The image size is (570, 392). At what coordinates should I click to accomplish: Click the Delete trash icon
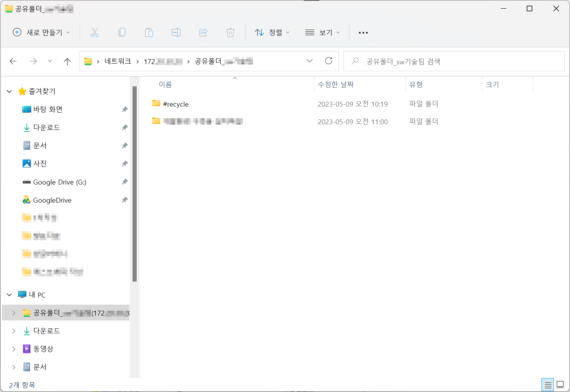230,33
